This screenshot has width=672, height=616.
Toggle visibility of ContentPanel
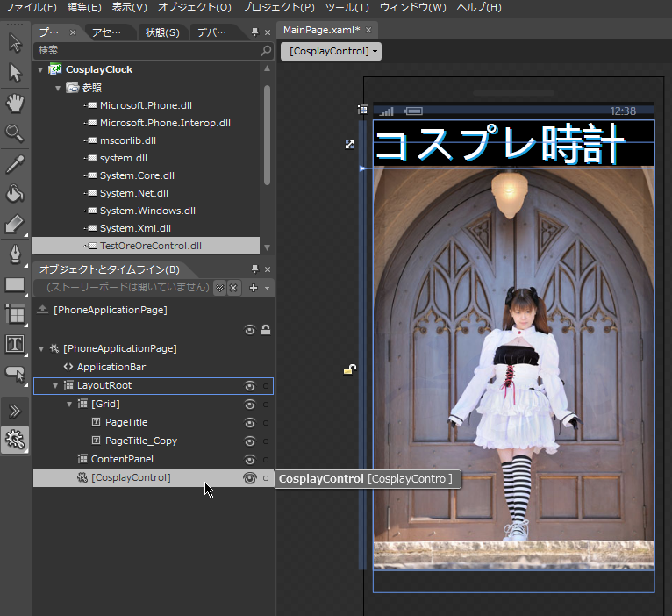250,460
